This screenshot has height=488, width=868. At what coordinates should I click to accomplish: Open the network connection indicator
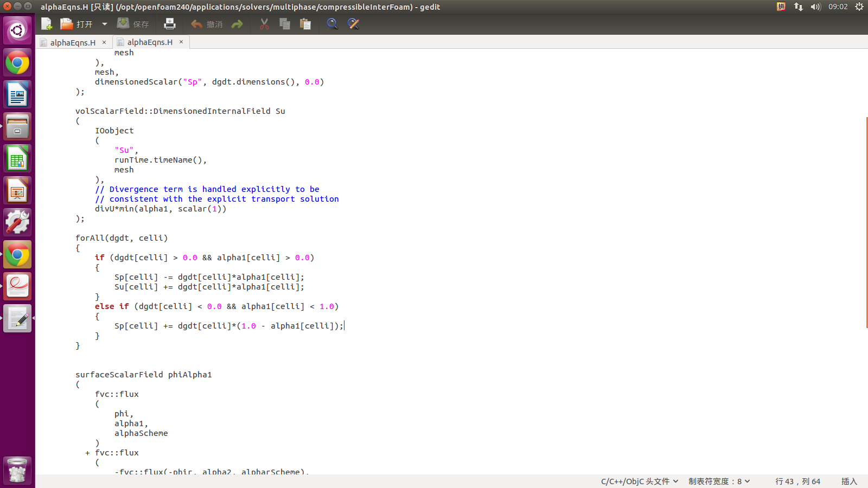[799, 7]
